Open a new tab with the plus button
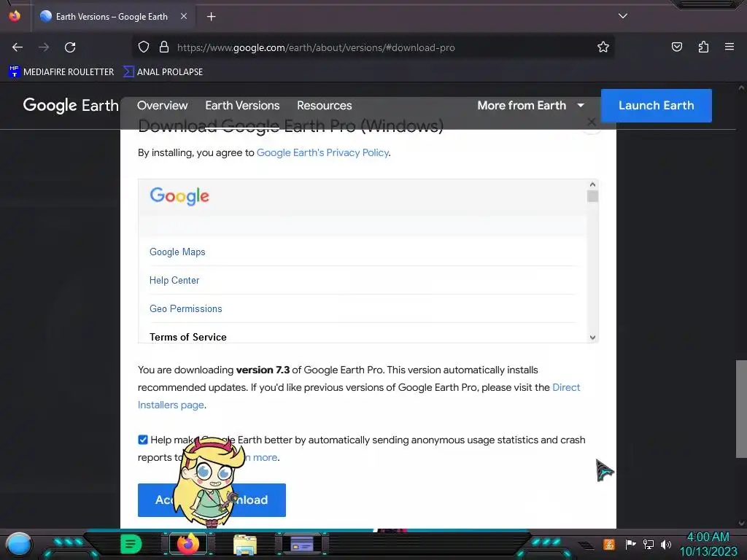The image size is (747, 560). point(211,17)
